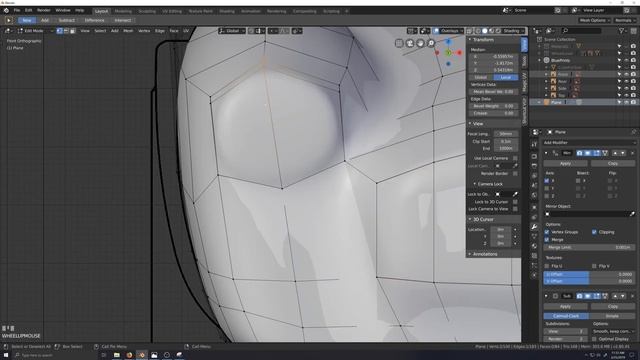Click the Windows Start button

click(x=6, y=355)
